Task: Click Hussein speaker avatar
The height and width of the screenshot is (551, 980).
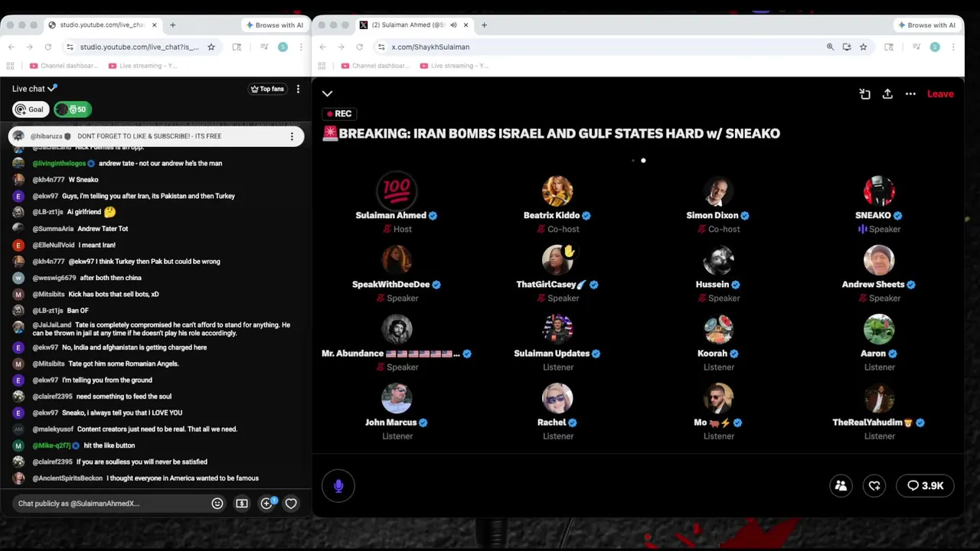Action: (x=718, y=259)
